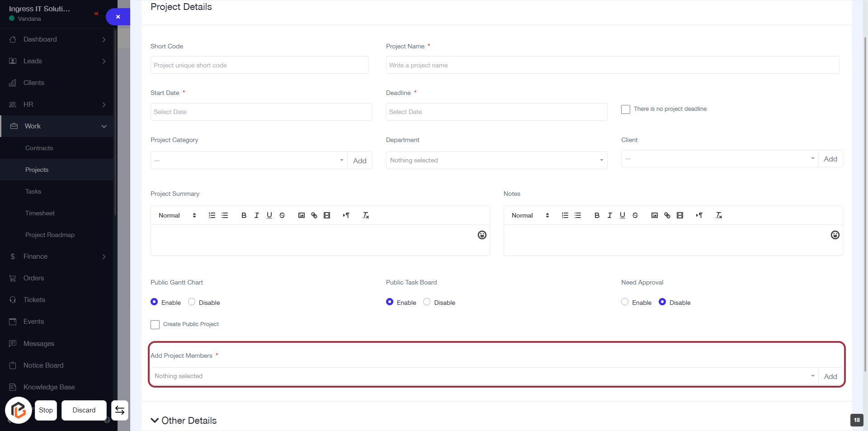Click Bold icon in Project Summary editor
This screenshot has height=431, width=868.
(x=244, y=215)
